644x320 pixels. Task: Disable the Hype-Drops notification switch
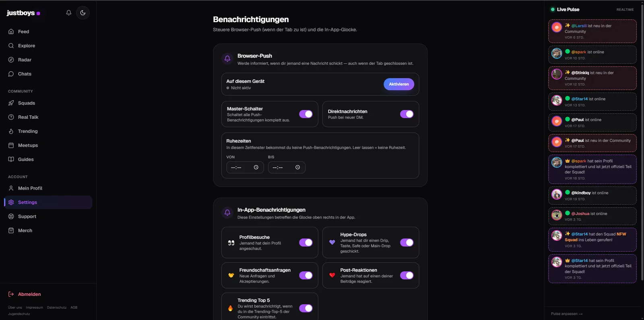pyautogui.click(x=407, y=242)
